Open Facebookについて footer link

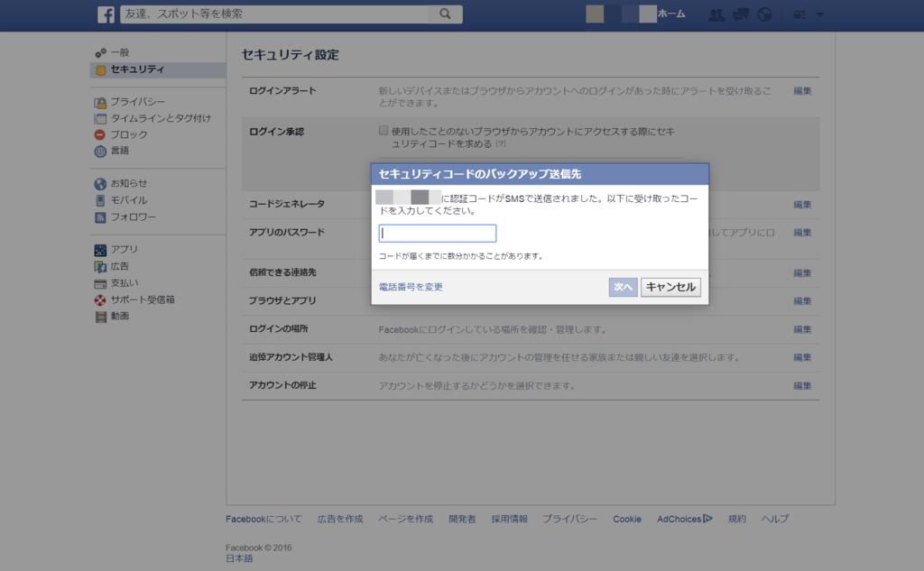click(x=263, y=520)
